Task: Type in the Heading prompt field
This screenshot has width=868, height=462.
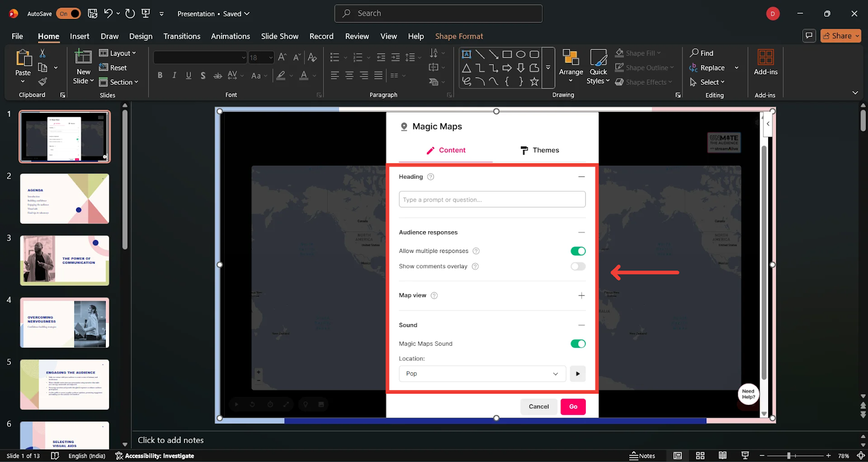Action: pos(492,200)
